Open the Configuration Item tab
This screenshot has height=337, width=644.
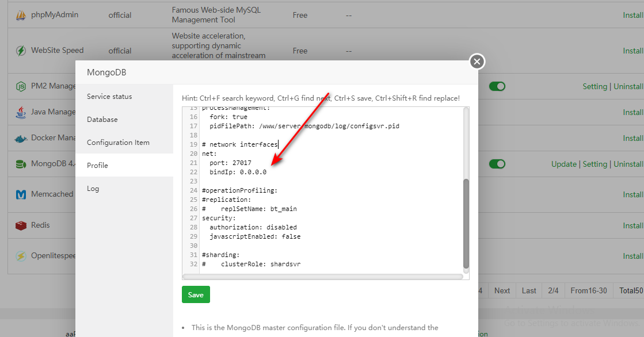(x=118, y=143)
